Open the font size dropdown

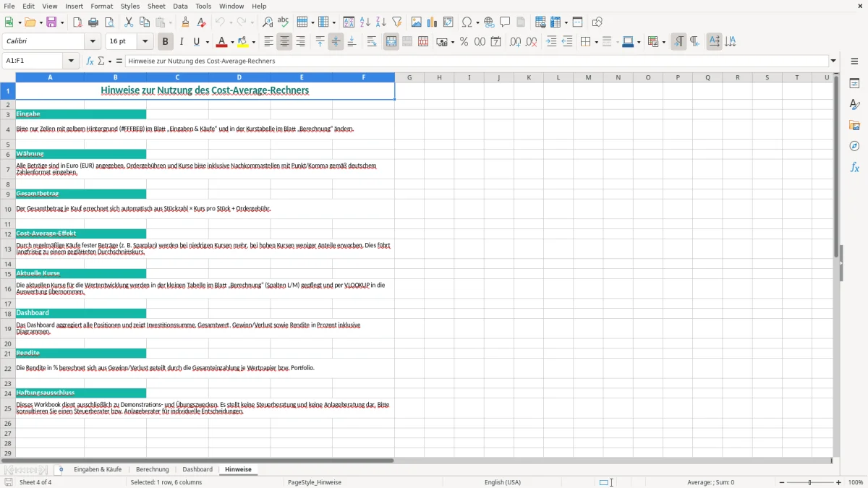[x=145, y=42]
